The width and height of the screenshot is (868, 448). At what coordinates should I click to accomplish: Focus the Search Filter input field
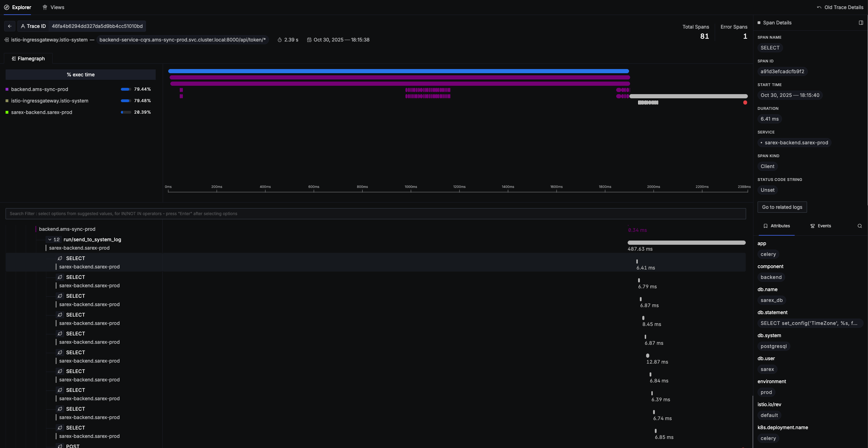click(x=375, y=214)
